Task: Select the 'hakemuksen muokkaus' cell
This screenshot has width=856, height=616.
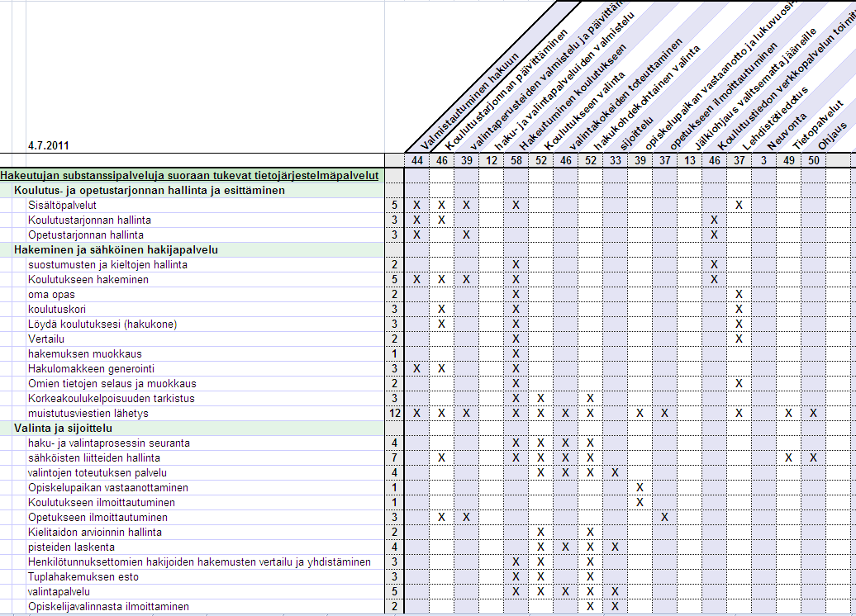Action: [x=84, y=353]
